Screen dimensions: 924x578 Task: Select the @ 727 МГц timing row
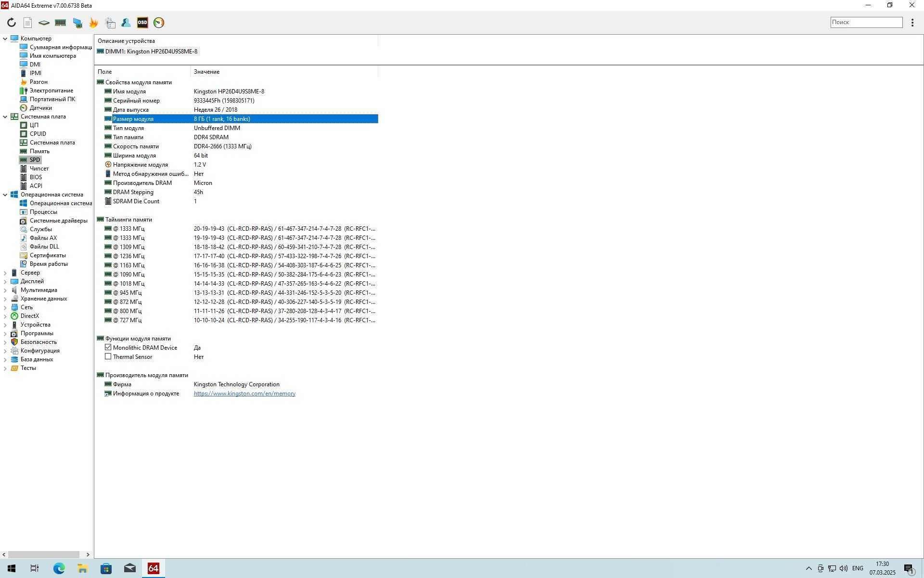241,320
